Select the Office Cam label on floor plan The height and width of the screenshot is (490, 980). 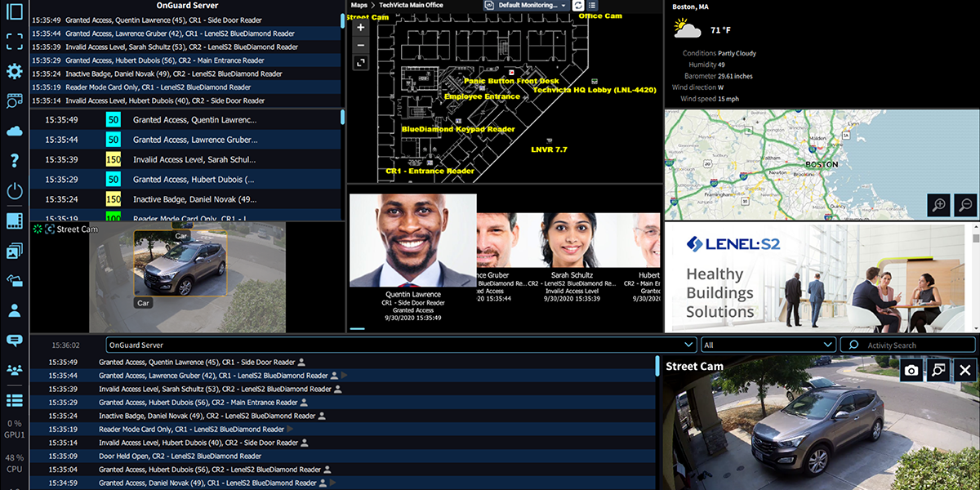point(600,16)
